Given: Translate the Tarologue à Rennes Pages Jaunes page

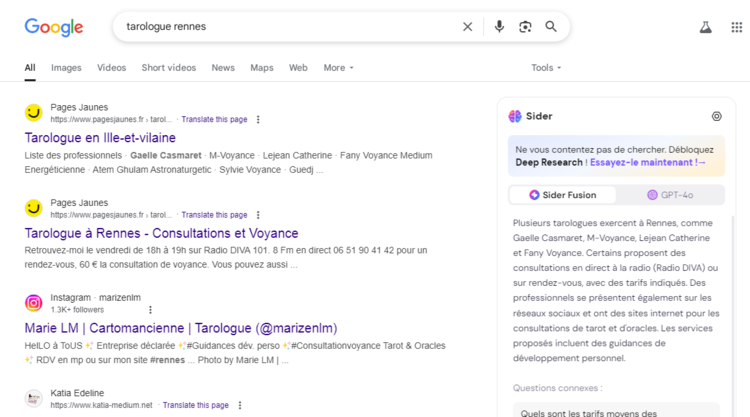Looking at the screenshot, I should (x=214, y=215).
